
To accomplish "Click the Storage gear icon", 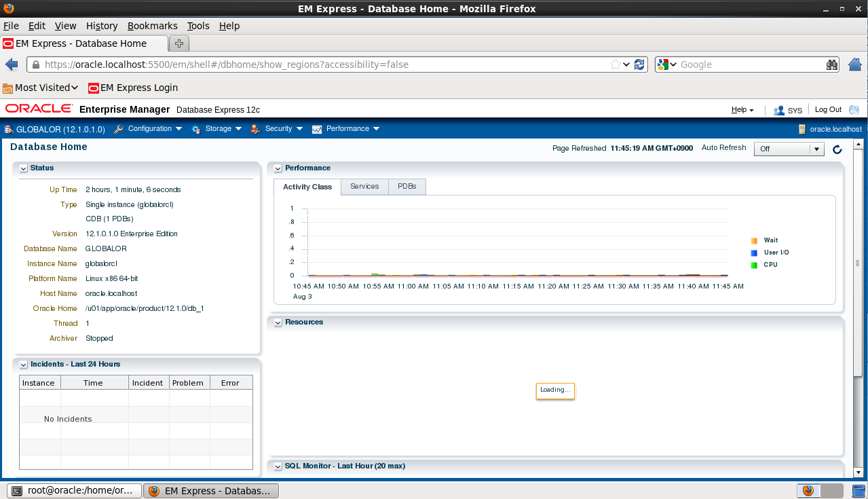I will pyautogui.click(x=196, y=129).
